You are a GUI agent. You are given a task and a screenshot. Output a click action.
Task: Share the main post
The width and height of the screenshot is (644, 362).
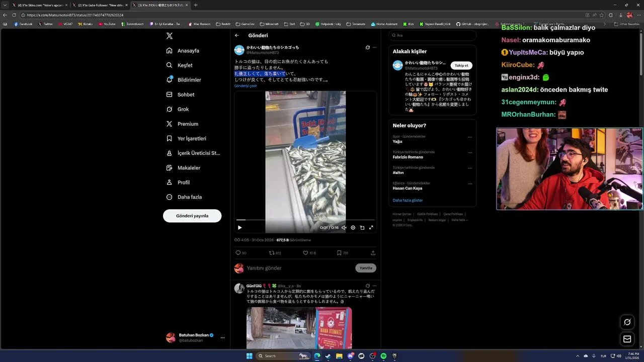click(373, 253)
